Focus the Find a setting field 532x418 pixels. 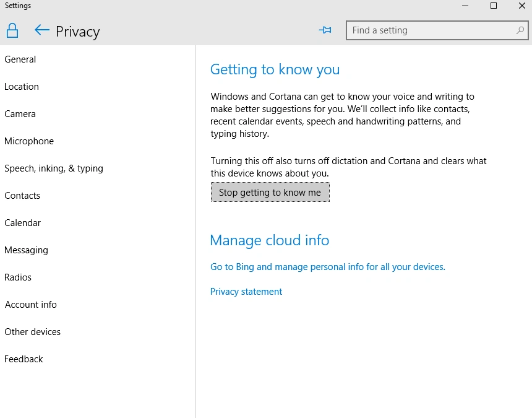[x=437, y=30]
